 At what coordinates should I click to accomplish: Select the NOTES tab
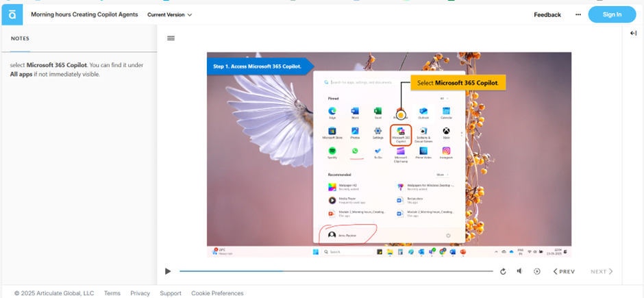pos(20,38)
